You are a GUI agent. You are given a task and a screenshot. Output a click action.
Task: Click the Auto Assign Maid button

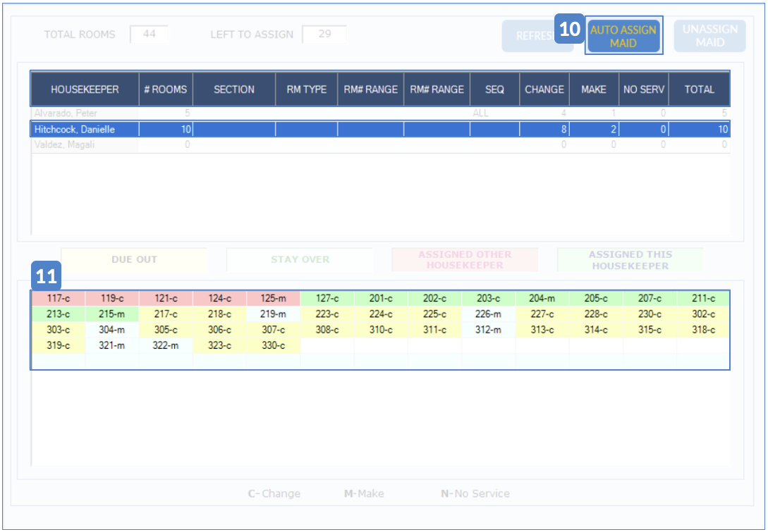pyautogui.click(x=623, y=37)
